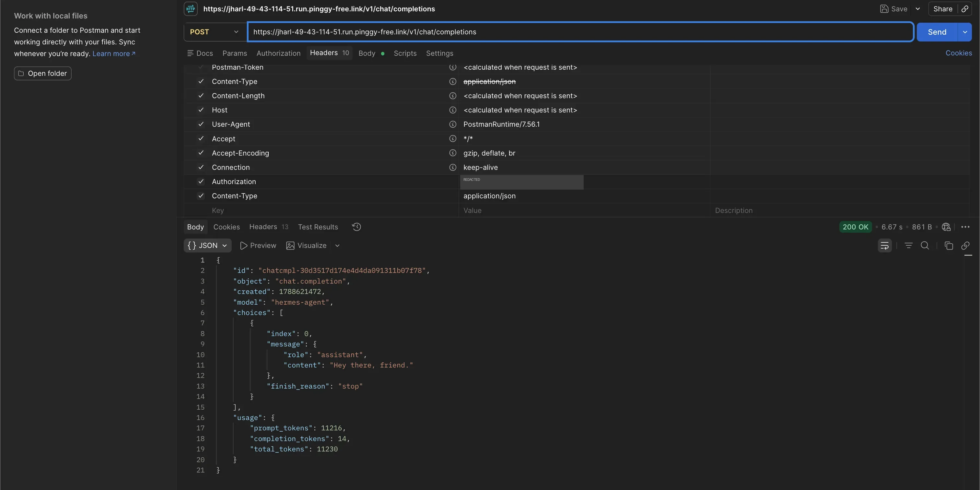Viewport: 980px width, 490px height.
Task: Open the request Body tab
Action: 371,53
